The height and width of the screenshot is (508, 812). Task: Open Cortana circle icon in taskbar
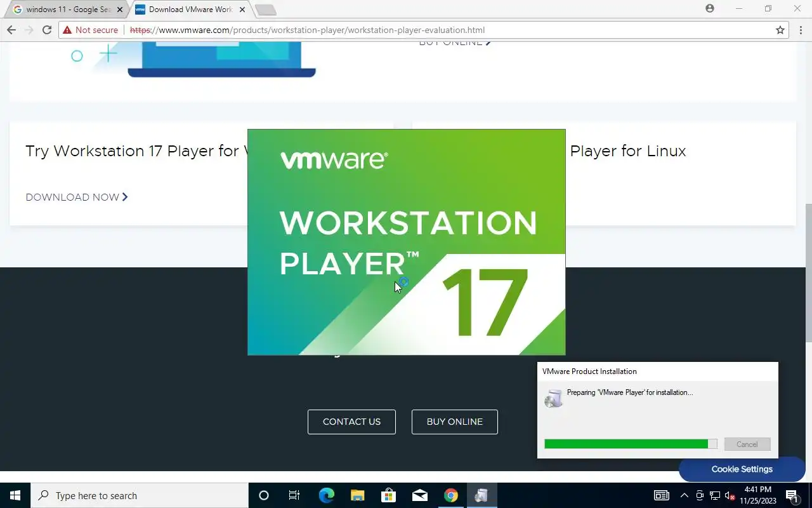point(264,495)
